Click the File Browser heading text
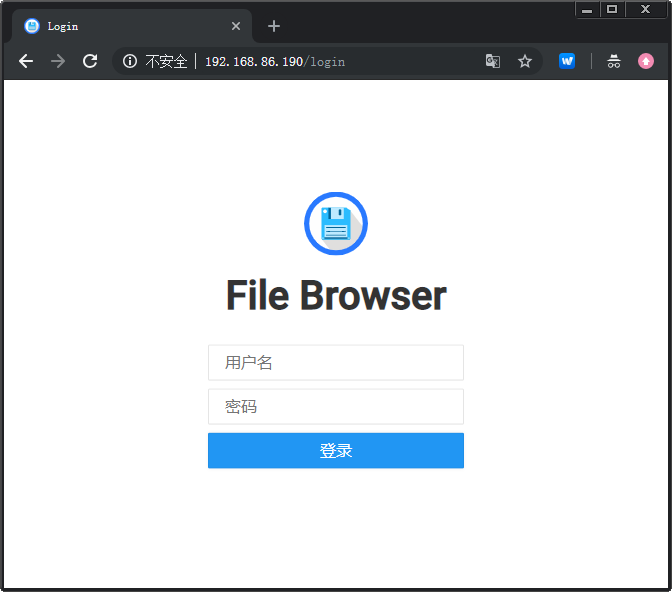The image size is (672, 592). click(336, 295)
